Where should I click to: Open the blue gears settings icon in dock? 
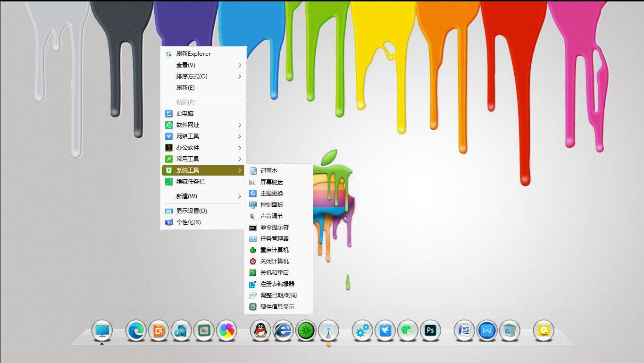pos(362,331)
